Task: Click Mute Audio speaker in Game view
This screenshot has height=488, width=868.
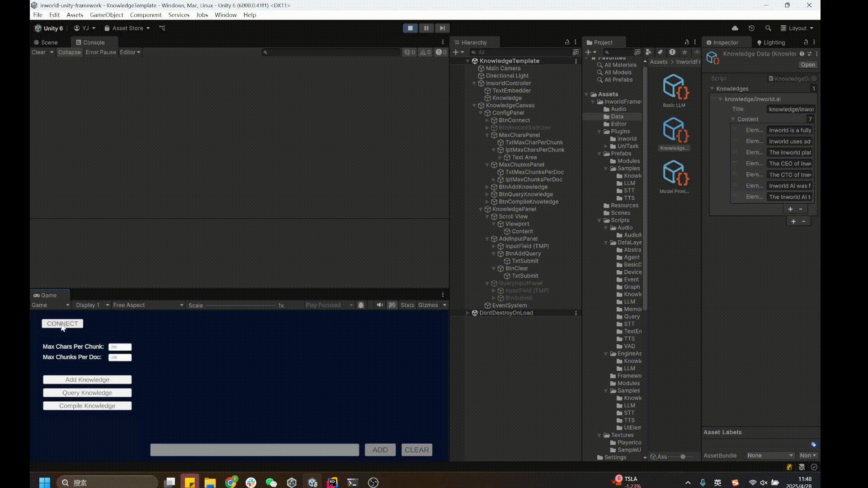Action: 380,305
